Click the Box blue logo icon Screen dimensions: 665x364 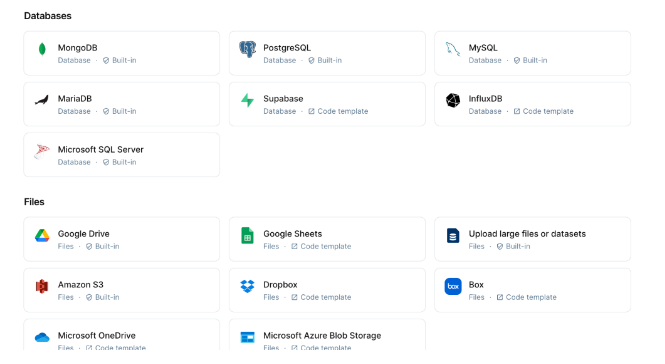[453, 286]
